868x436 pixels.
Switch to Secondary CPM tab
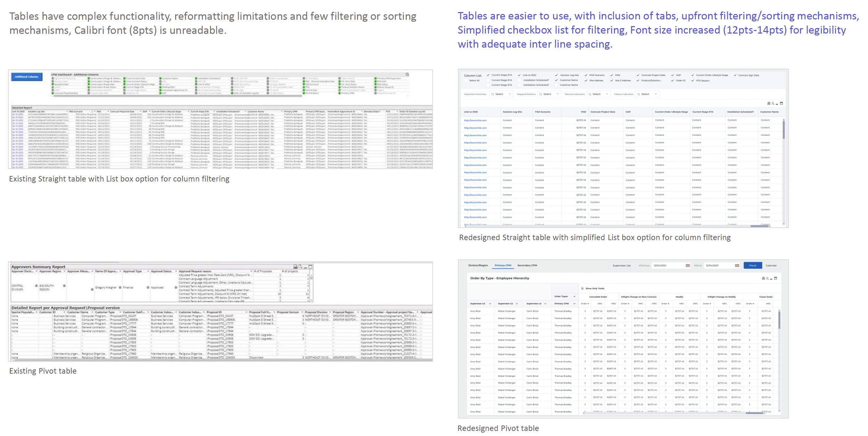527,266
